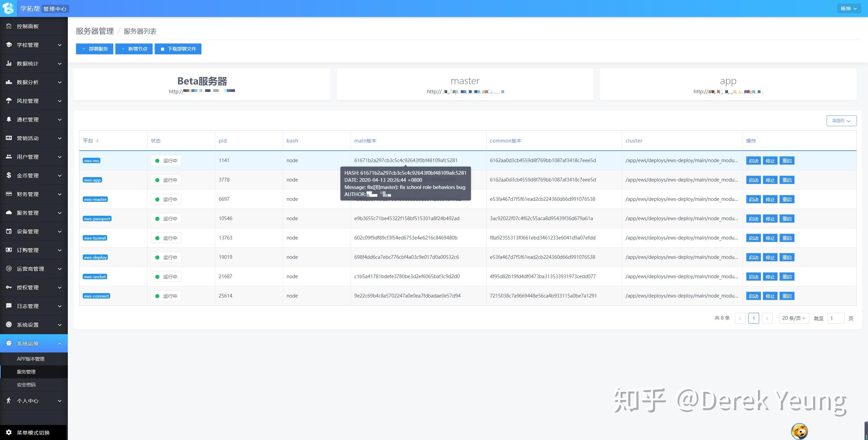
Task: Open the 筛选列 column filter dropdown
Action: 841,121
